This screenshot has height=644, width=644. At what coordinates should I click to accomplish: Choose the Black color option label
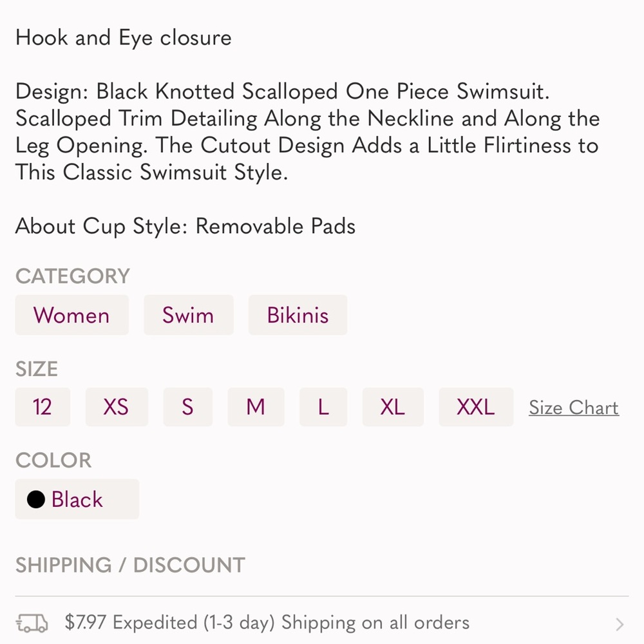[77, 499]
